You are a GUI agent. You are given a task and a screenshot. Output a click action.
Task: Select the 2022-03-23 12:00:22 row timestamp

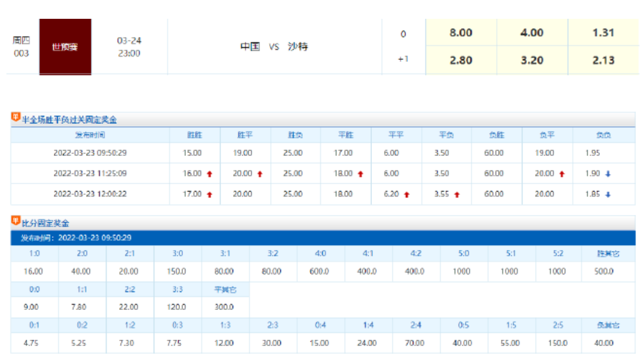90,194
